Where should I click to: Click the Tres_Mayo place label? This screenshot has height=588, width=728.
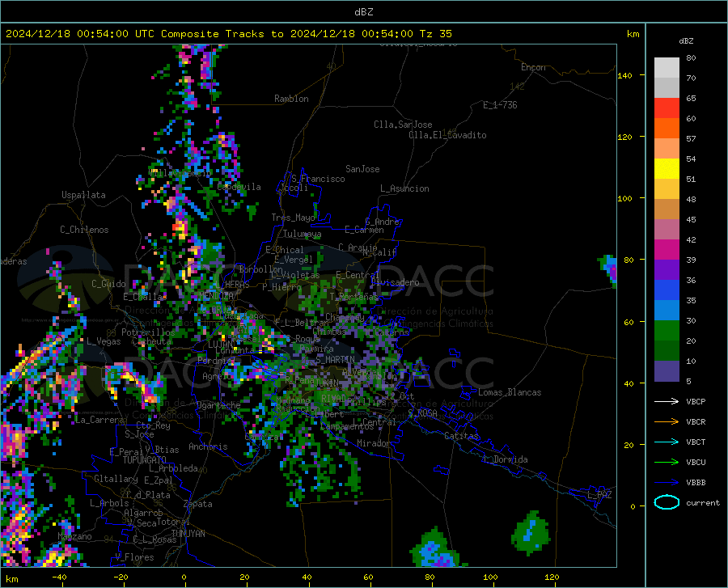point(293,218)
